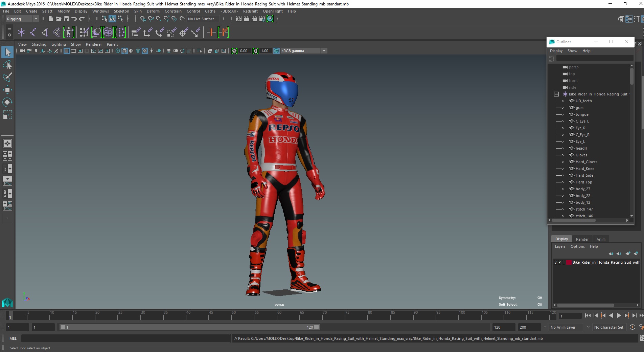Start IPR render icon
The width and height of the screenshot is (644, 352).
coord(254,19)
